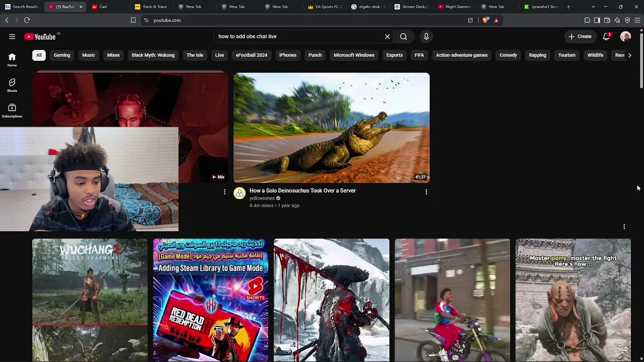The image size is (644, 362).
Task: Open site settings icon beside youtube.com
Action: (x=146, y=20)
